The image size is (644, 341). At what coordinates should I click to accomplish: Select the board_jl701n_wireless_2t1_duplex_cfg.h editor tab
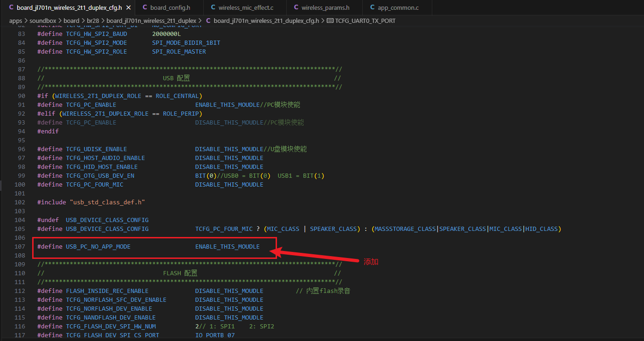tap(68, 7)
